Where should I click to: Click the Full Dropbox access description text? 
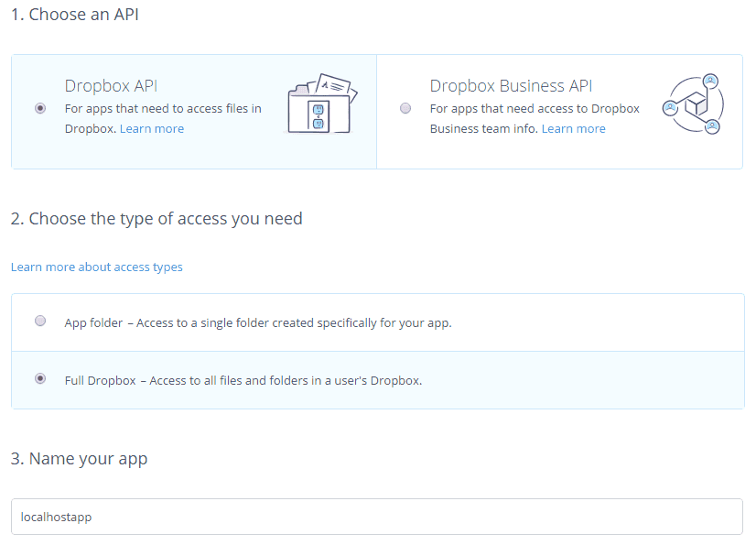click(243, 380)
